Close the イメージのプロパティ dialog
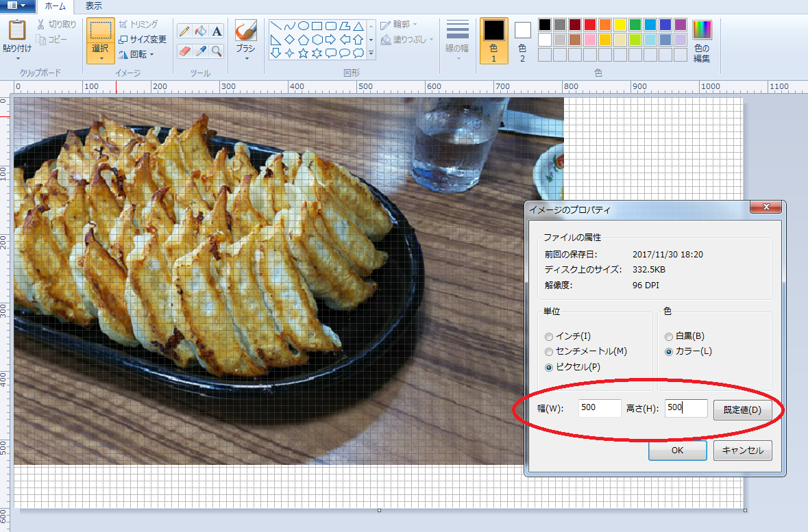The image size is (808, 532). pyautogui.click(x=766, y=207)
